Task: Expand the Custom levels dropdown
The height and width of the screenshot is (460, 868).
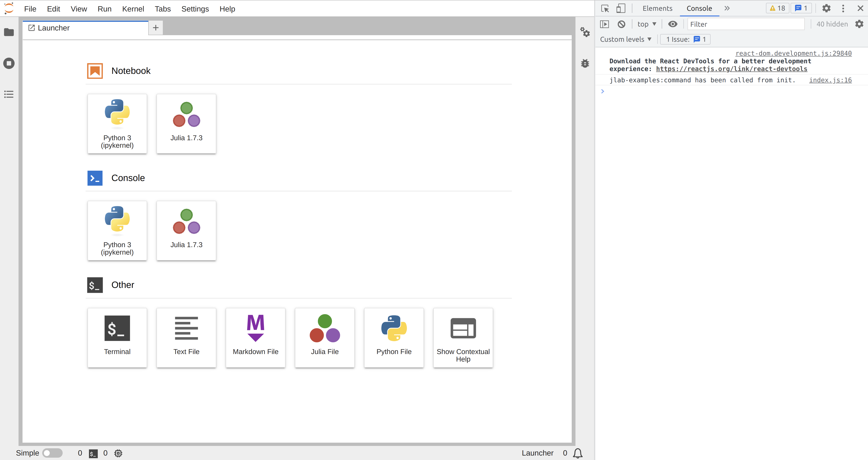Action: click(x=625, y=39)
